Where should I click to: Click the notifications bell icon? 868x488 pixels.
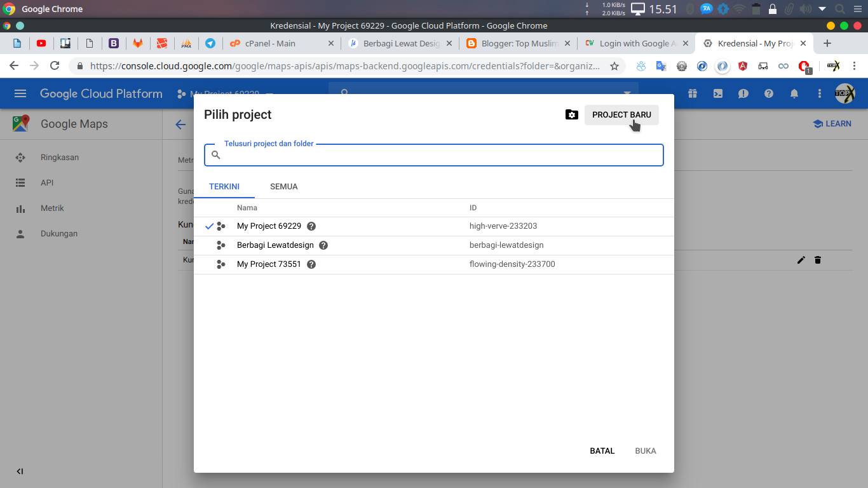(794, 93)
